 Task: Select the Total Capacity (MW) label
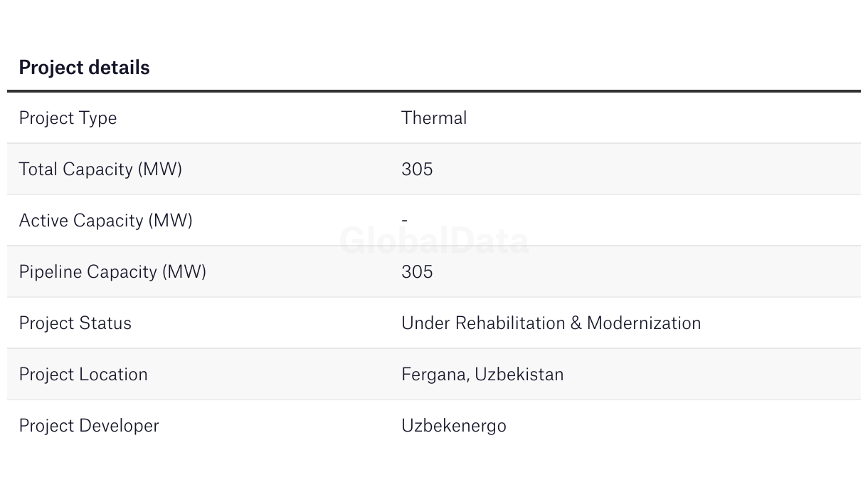100,169
